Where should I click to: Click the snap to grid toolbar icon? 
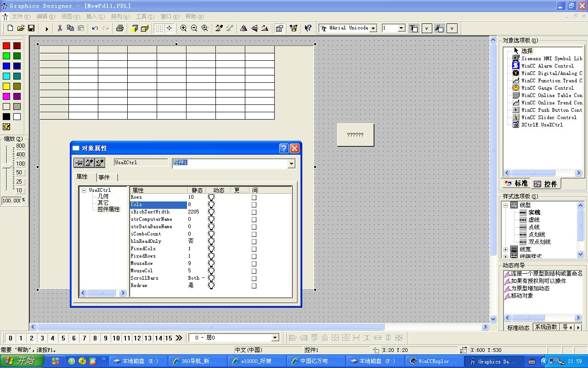point(170,28)
